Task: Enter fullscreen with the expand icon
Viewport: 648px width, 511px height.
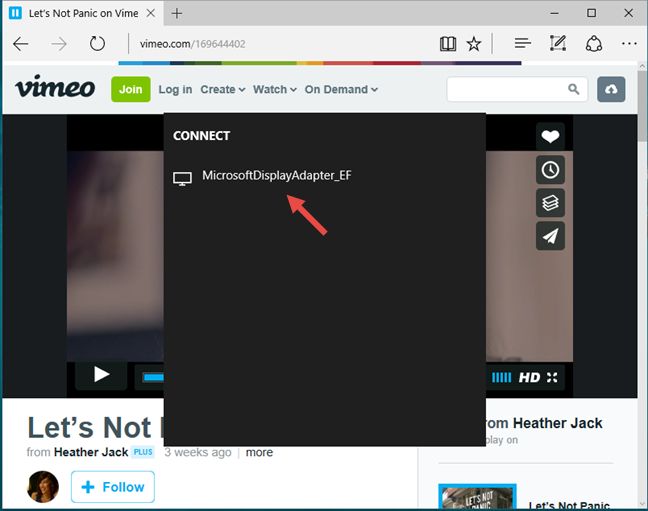Action: tap(552, 377)
